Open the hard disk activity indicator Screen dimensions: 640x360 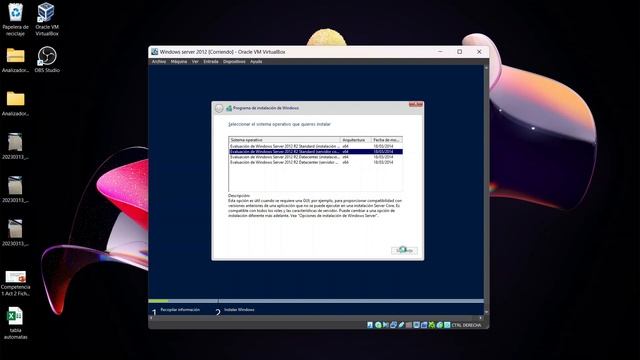point(370,325)
